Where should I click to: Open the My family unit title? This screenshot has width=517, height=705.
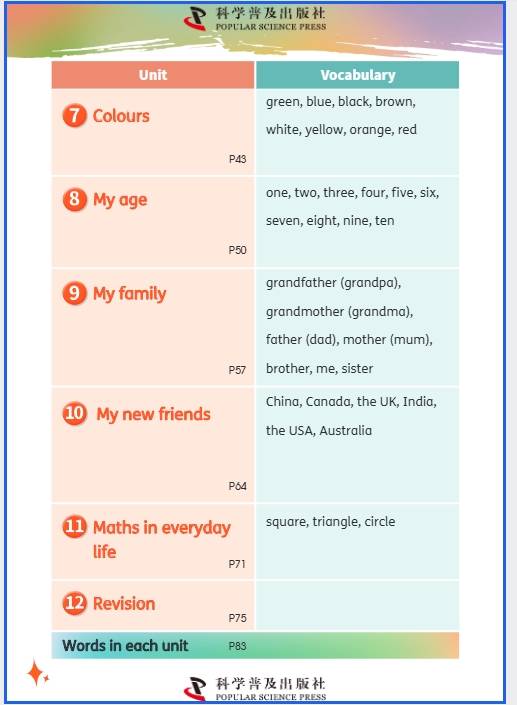click(129, 294)
